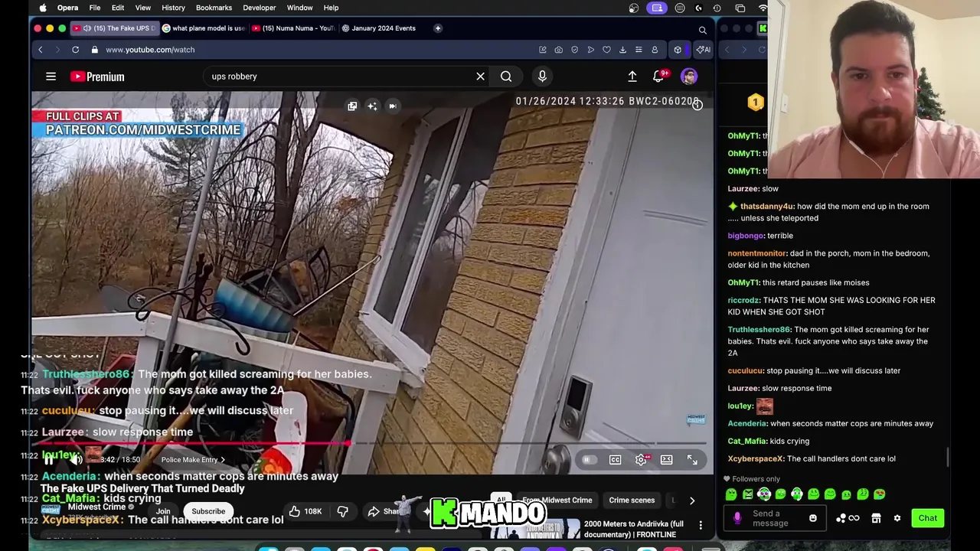Click 'Send a message' chat input
This screenshot has width=980, height=551.
point(775,519)
